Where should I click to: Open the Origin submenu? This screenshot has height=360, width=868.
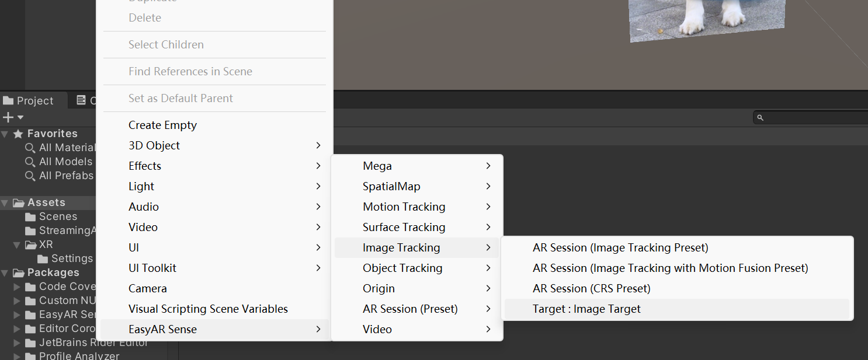click(416, 289)
